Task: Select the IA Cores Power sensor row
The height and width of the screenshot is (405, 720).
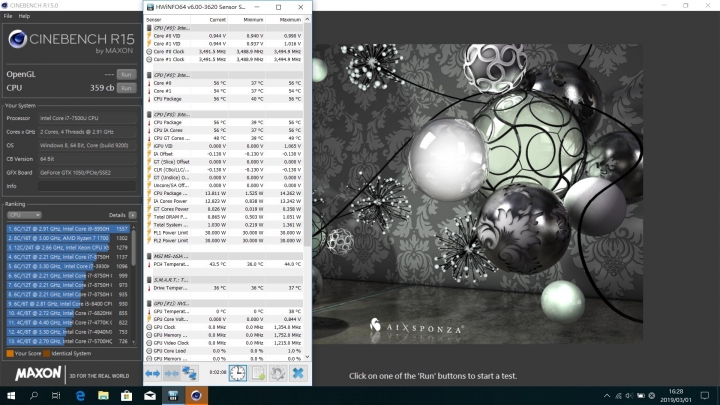Action: click(224, 201)
